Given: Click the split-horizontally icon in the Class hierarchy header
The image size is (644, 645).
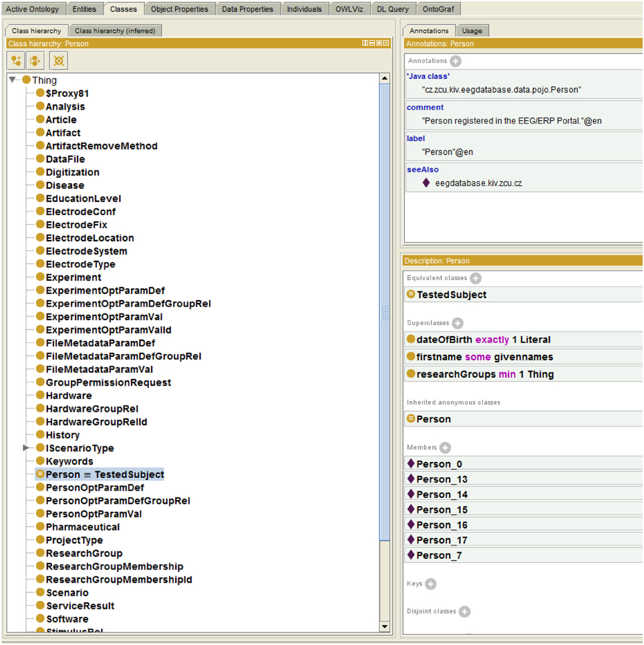Looking at the screenshot, I should point(365,43).
